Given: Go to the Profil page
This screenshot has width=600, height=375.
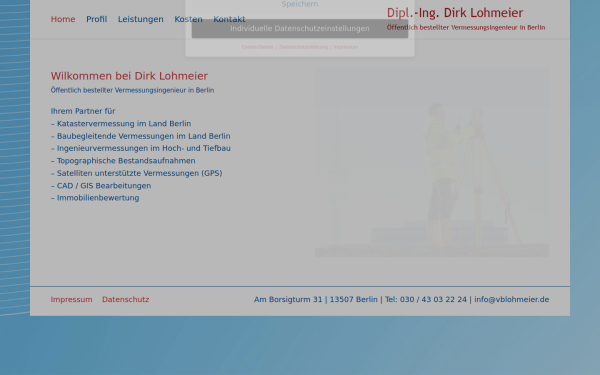Looking at the screenshot, I should (96, 19).
